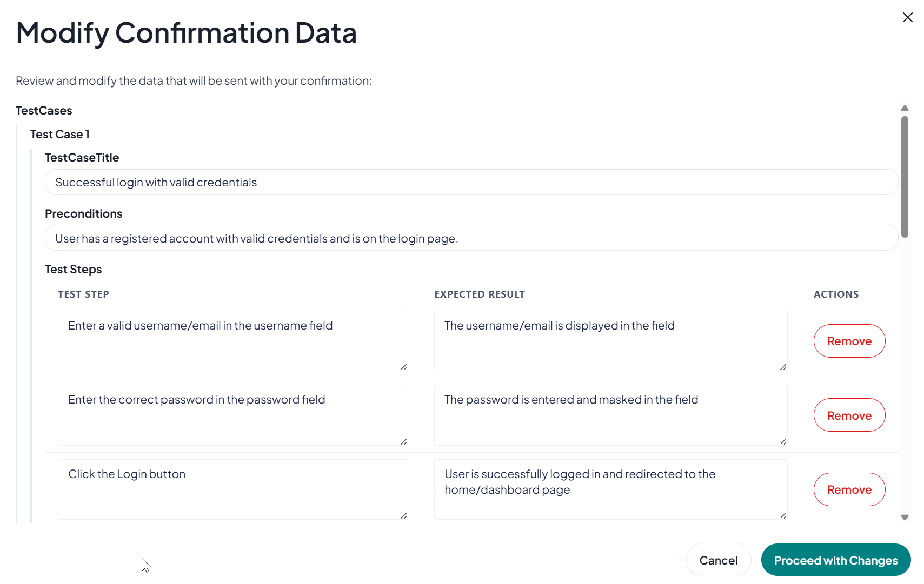Edit the Preconditions input field
The width and height of the screenshot is (924, 584).
click(x=471, y=238)
